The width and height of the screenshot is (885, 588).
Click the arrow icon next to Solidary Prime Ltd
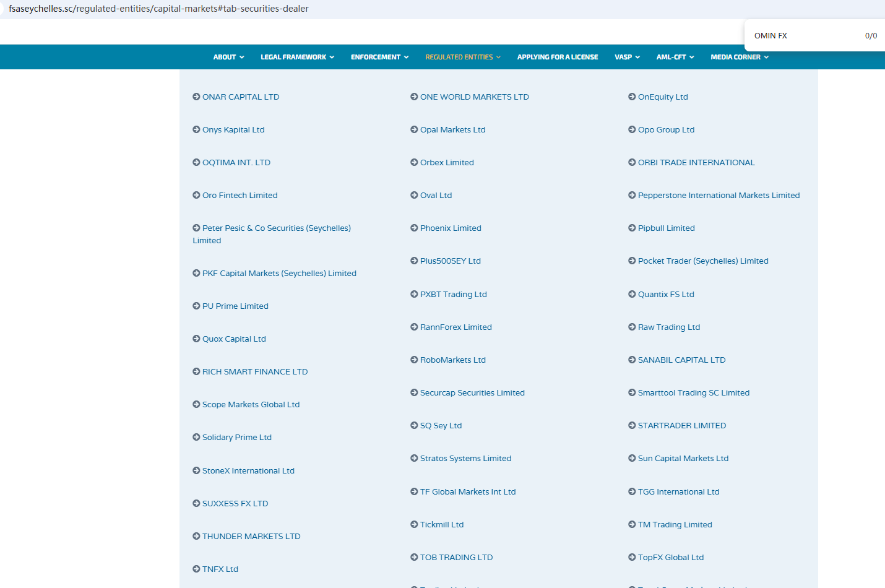[x=196, y=437]
